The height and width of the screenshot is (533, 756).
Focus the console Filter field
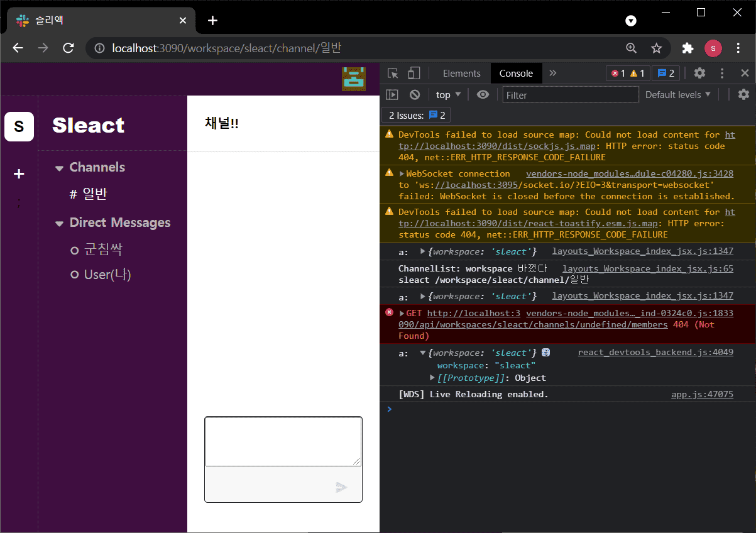tap(571, 95)
